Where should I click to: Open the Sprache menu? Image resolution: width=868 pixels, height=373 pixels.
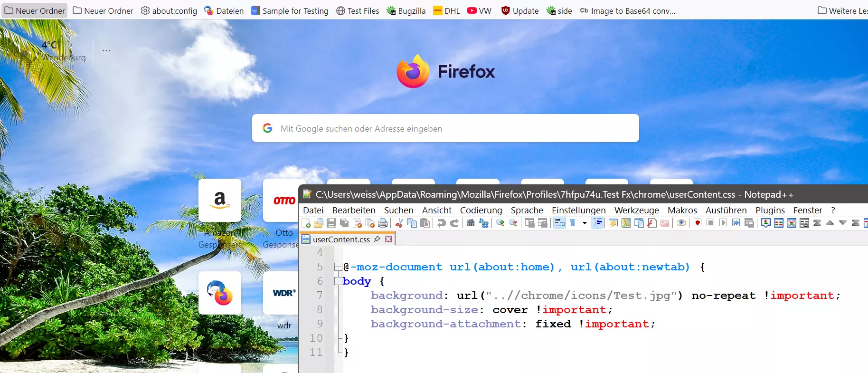click(x=527, y=210)
